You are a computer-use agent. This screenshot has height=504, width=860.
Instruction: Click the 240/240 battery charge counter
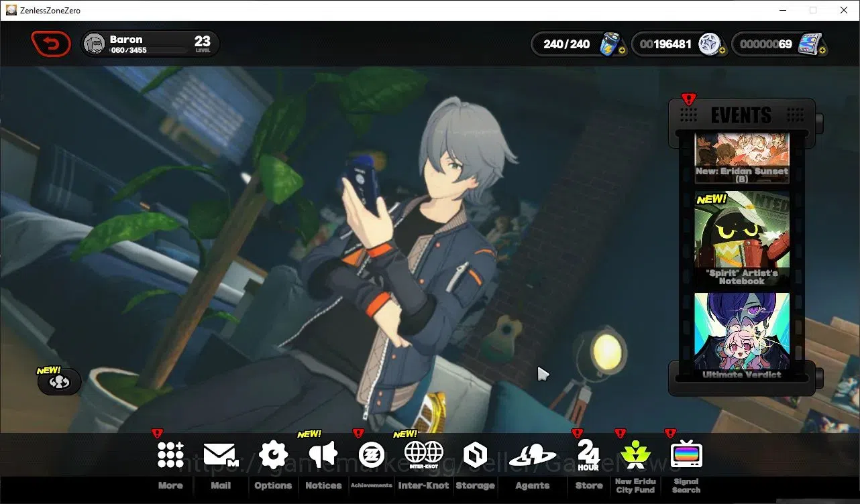(x=567, y=44)
